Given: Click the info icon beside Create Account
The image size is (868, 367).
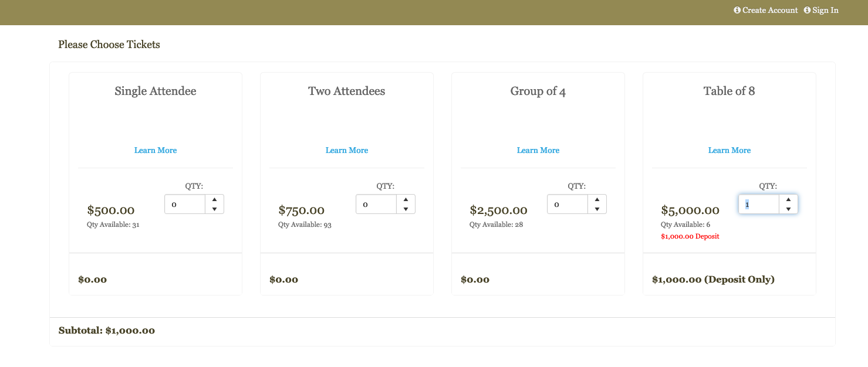Looking at the screenshot, I should point(737,10).
